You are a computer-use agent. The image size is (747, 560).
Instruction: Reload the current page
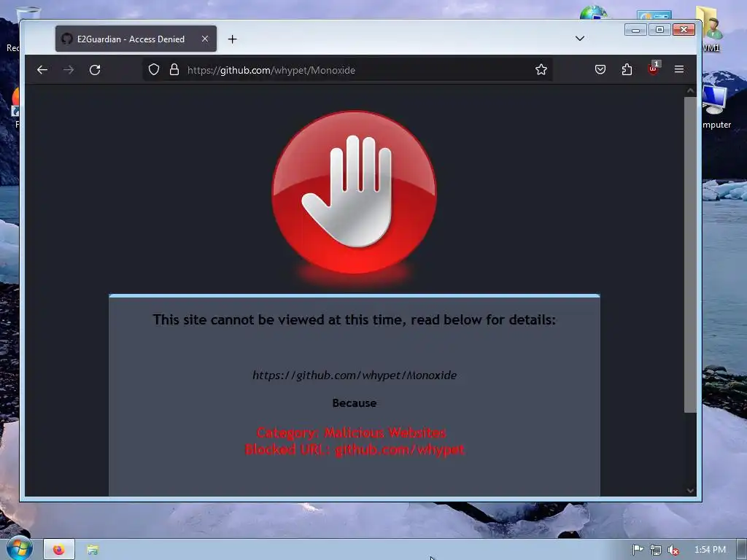95,70
